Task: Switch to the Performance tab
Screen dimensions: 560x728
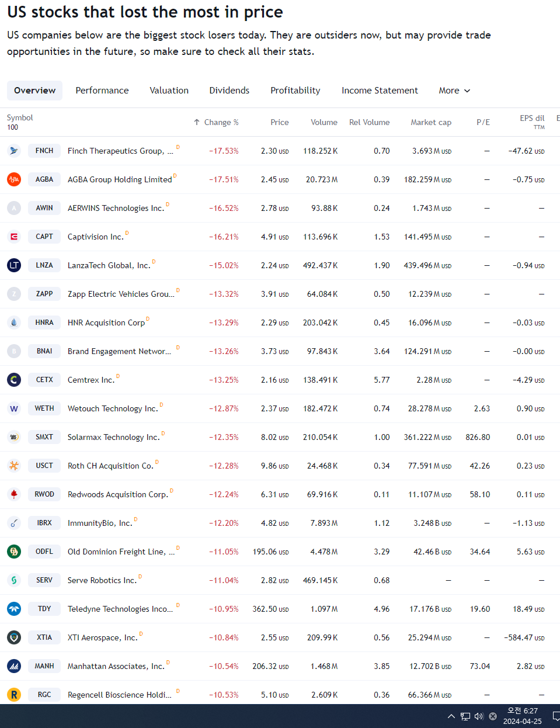Action: [102, 91]
